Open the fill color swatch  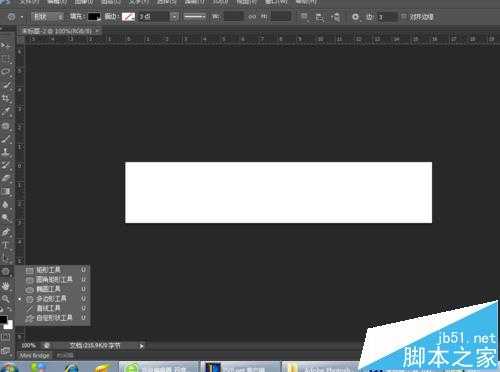coord(94,16)
